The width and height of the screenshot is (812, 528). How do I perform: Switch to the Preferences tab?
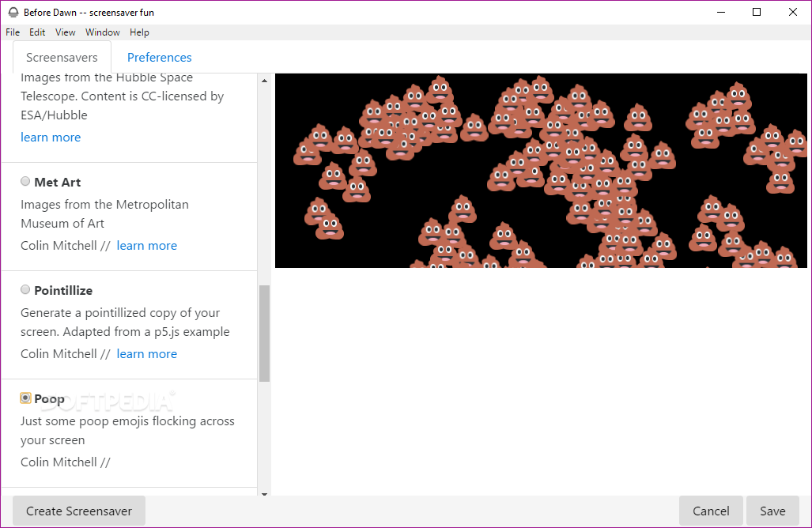pos(160,58)
